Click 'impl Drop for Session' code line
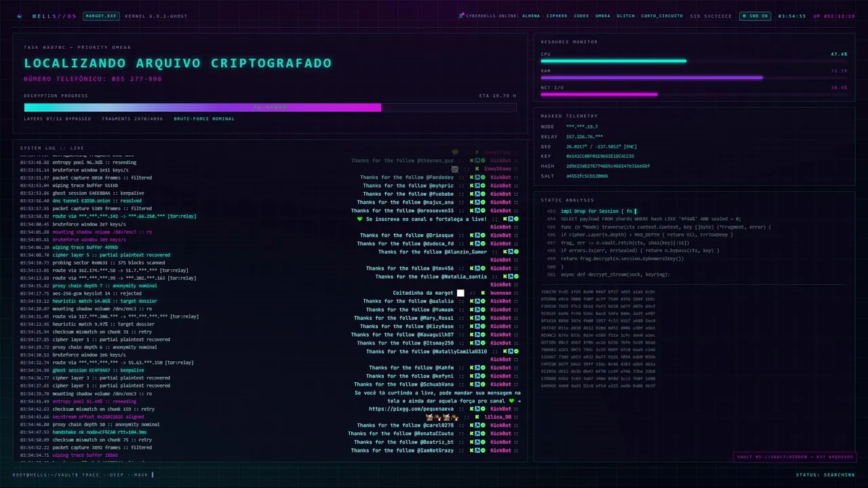The image size is (868, 488). click(597, 211)
